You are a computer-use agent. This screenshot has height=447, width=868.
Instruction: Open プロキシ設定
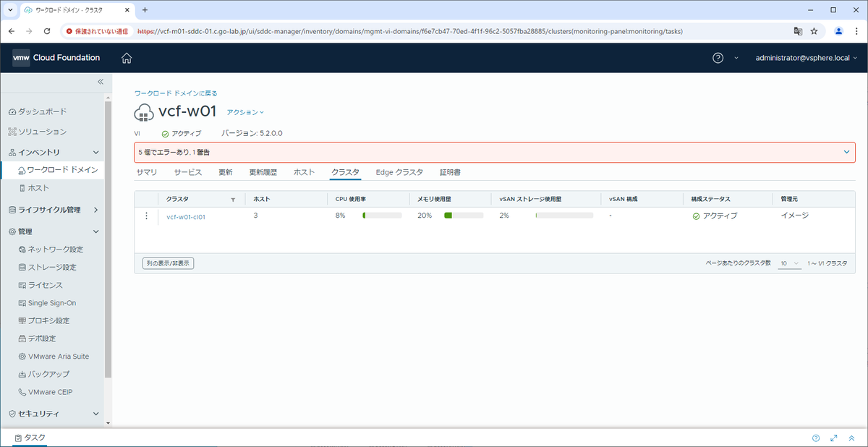click(x=44, y=320)
